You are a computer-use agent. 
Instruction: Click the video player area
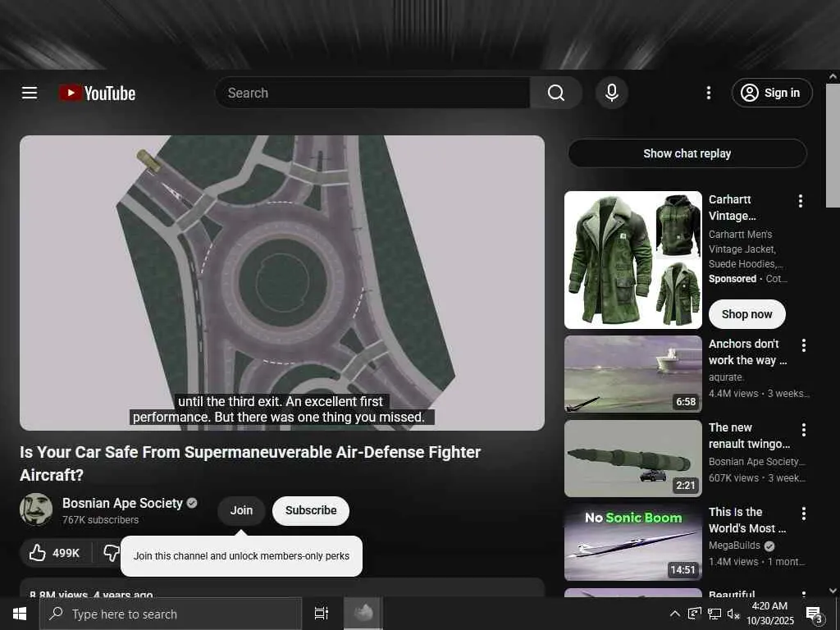click(x=282, y=282)
